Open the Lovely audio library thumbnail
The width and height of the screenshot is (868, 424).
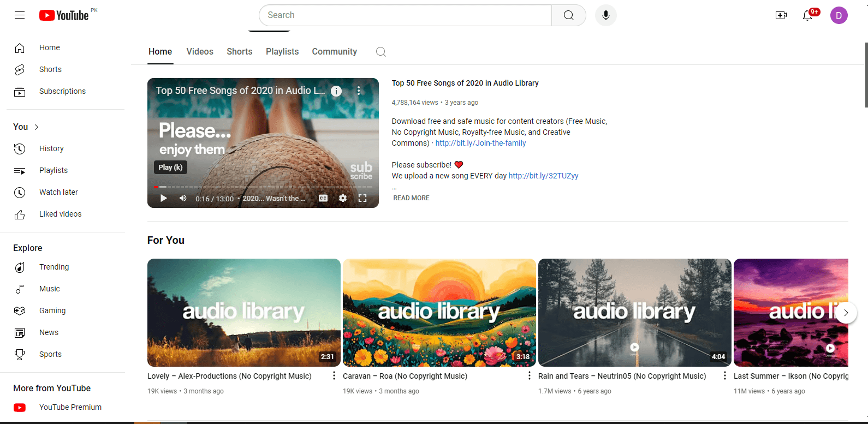click(x=244, y=313)
